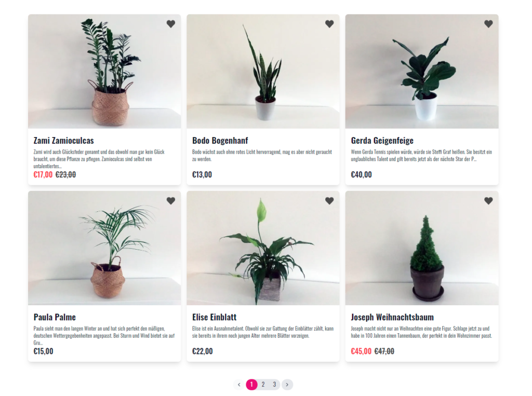
Task: Go to previous page arrow
Action: (239, 385)
